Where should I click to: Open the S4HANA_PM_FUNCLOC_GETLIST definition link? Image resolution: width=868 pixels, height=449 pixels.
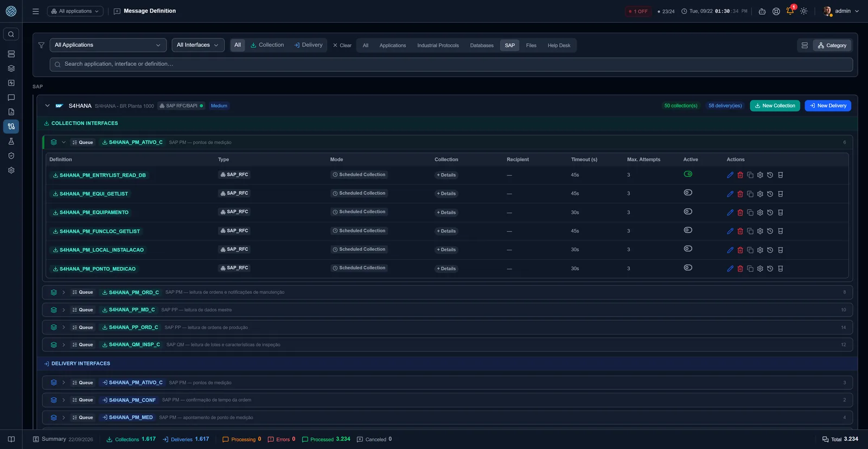coord(97,231)
